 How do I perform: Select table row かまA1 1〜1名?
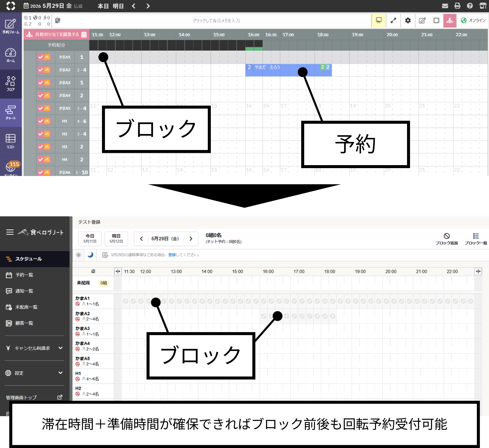(93, 301)
